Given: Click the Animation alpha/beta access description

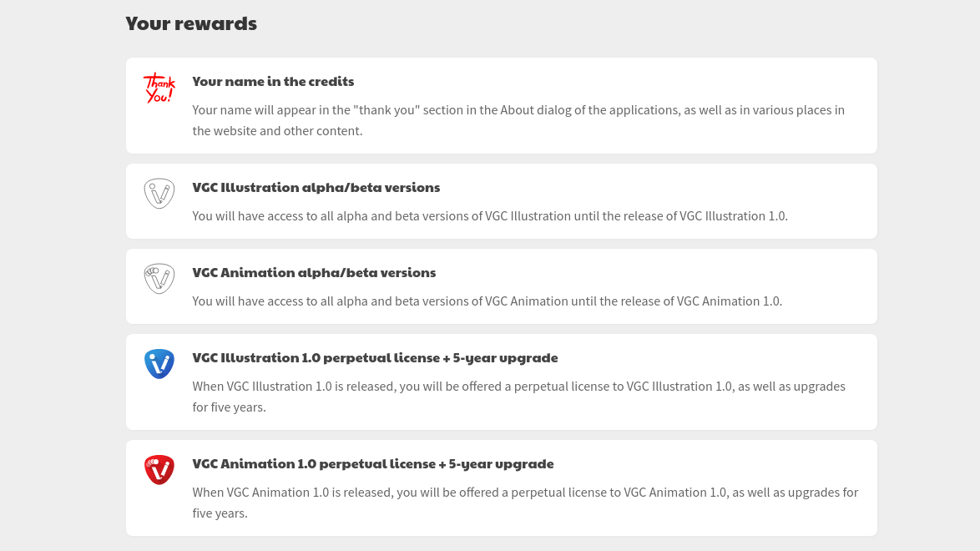Looking at the screenshot, I should coord(487,301).
